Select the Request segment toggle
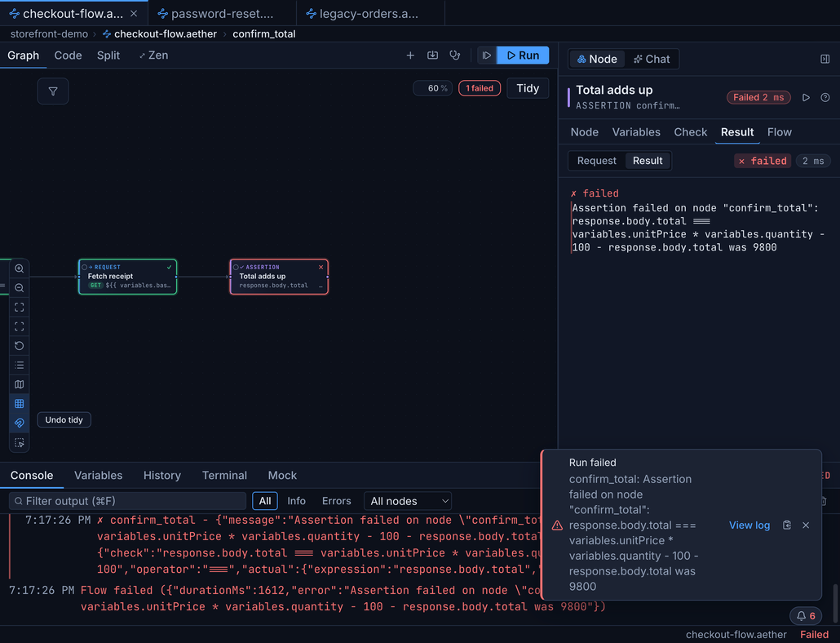The image size is (840, 643). point(596,161)
